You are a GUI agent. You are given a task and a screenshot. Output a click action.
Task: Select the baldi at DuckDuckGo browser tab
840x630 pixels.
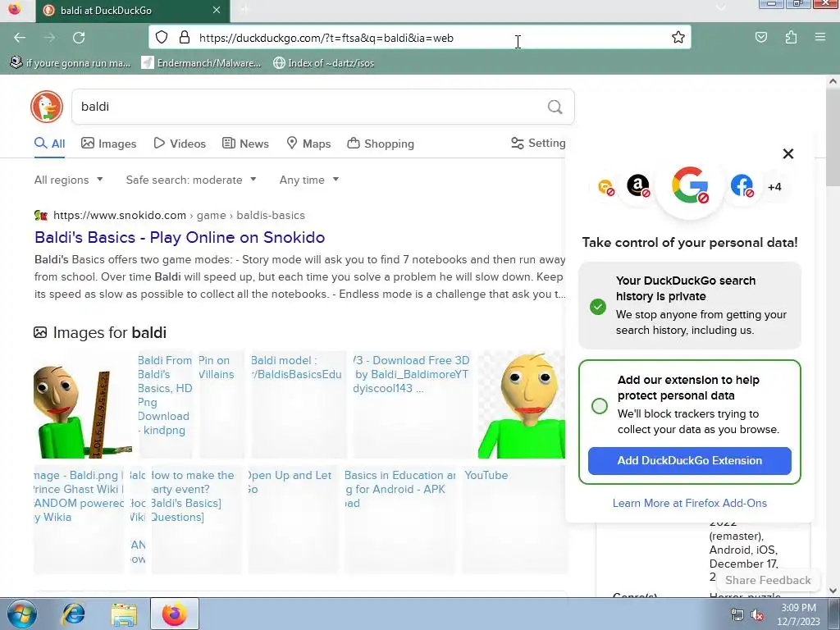[133, 11]
